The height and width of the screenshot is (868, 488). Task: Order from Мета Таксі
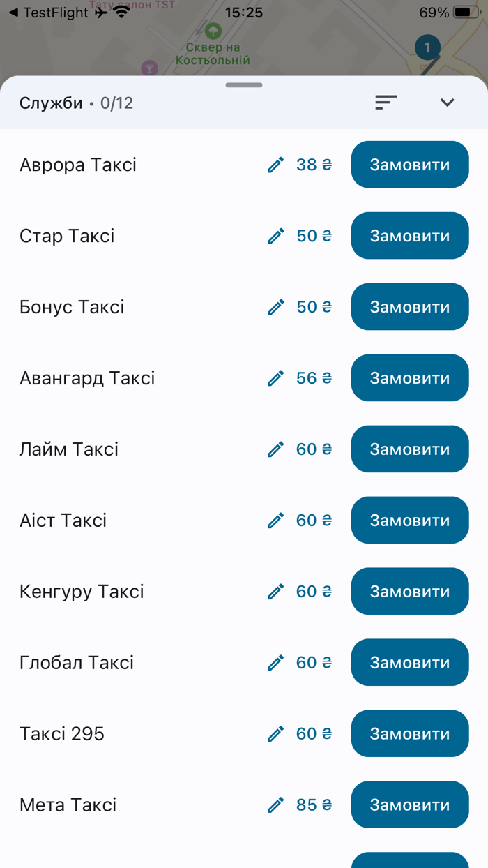click(410, 805)
